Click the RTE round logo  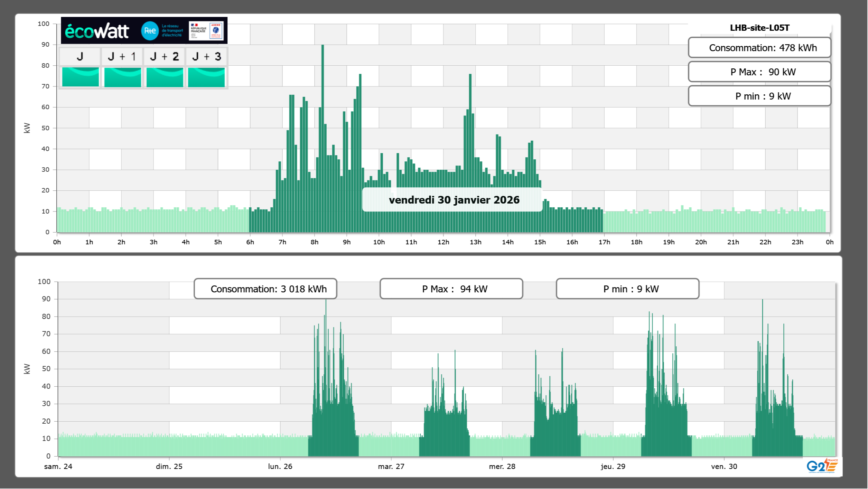[150, 31]
